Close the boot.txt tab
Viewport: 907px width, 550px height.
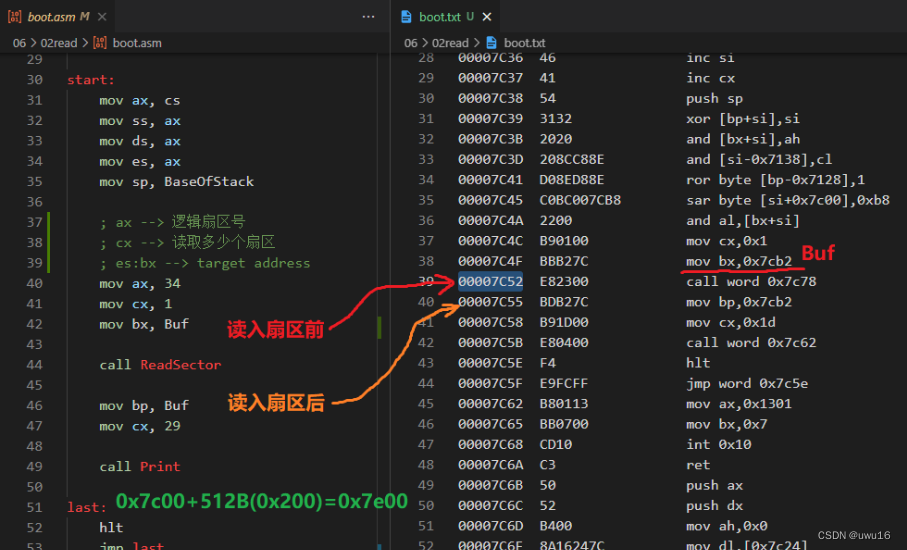(x=487, y=17)
